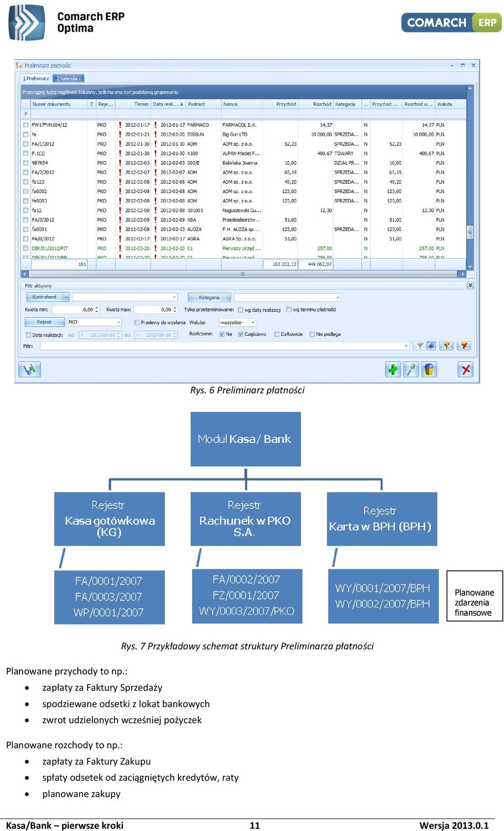Image resolution: width=504 pixels, height=831 pixels.
Task: Click the COMARCH ERP header logo
Action: pos(451,23)
